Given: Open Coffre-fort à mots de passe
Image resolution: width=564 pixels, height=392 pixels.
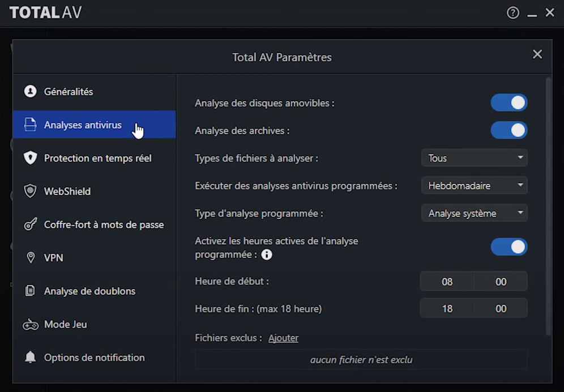Looking at the screenshot, I should (94, 225).
